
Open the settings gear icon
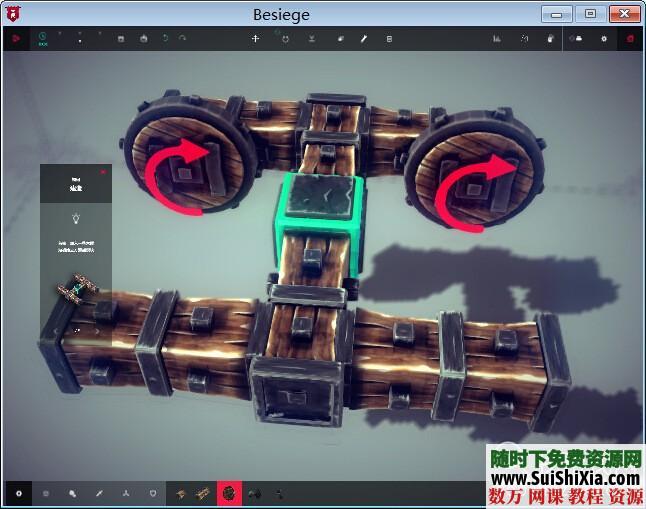point(604,39)
